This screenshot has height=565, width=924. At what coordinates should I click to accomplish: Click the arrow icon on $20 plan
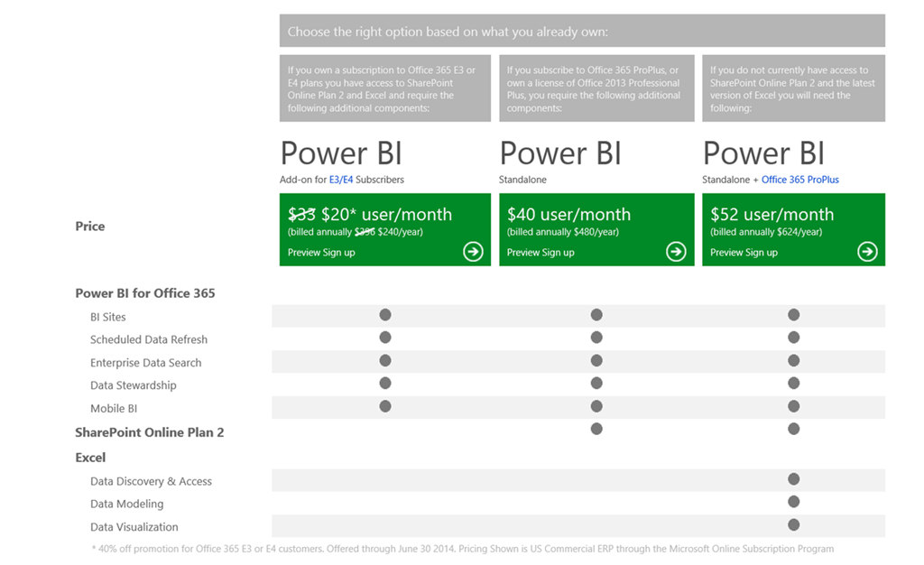[473, 252]
